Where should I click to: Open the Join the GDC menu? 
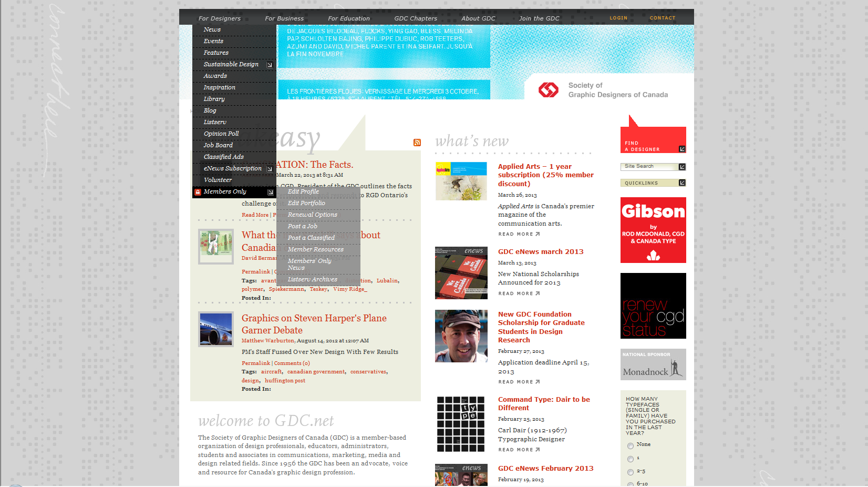(x=539, y=18)
